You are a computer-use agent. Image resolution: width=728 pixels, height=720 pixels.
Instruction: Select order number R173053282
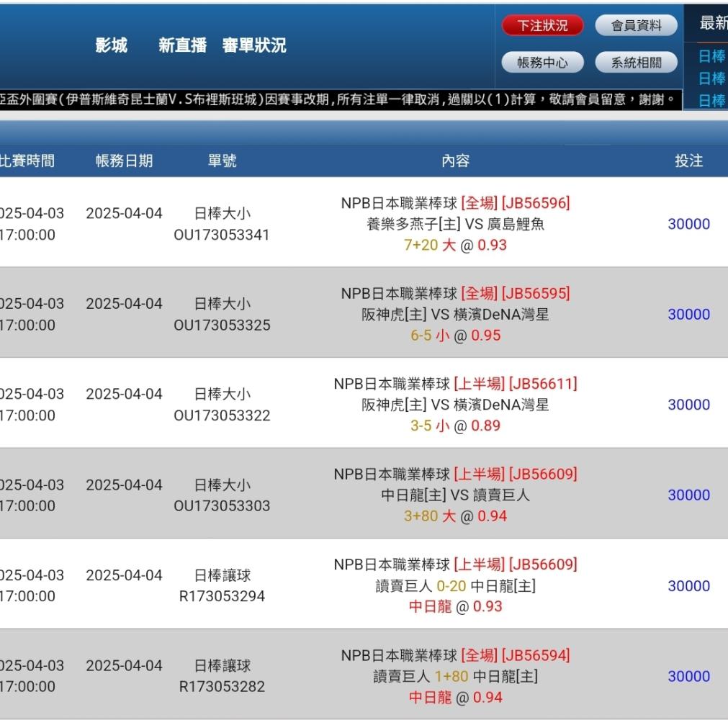pos(222,686)
